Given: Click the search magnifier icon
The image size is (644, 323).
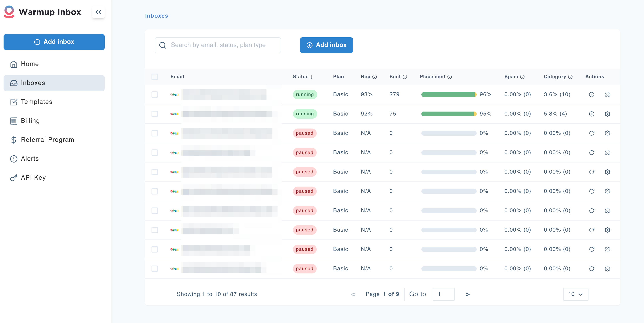Looking at the screenshot, I should (x=163, y=45).
